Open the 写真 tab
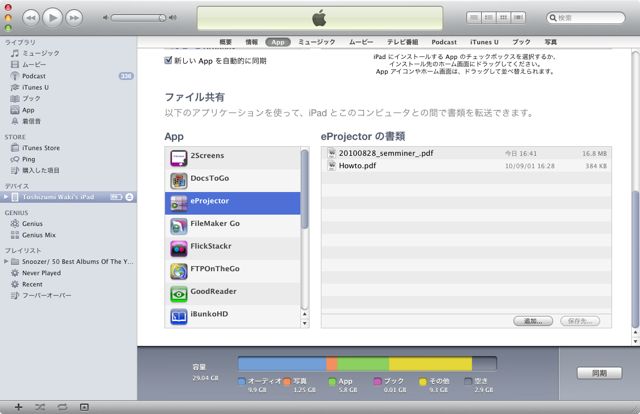This screenshot has height=414, width=640. 551,42
